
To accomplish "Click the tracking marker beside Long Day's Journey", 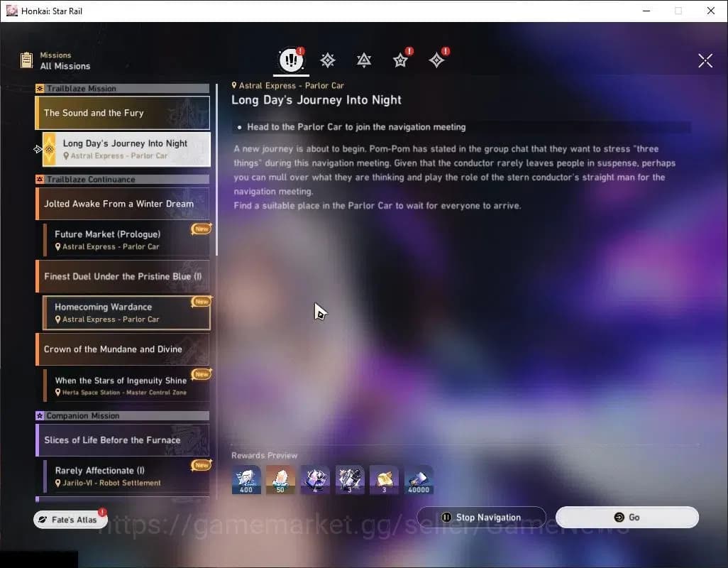I will click(x=38, y=149).
